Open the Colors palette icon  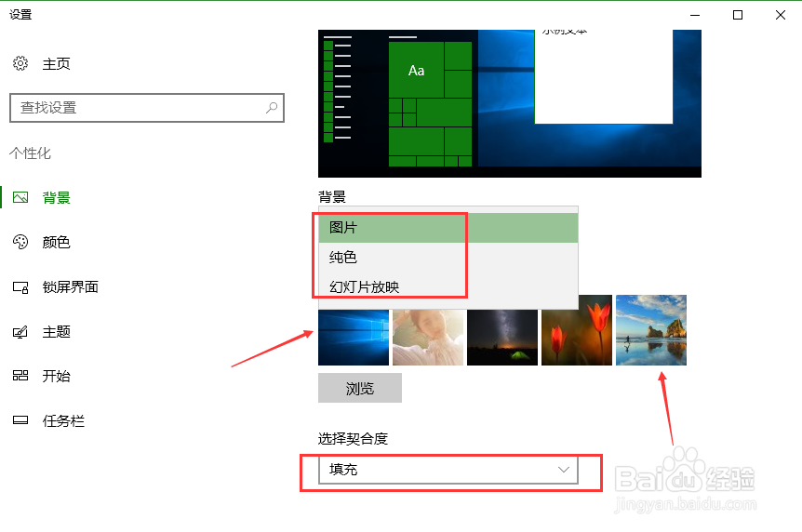[x=20, y=242]
